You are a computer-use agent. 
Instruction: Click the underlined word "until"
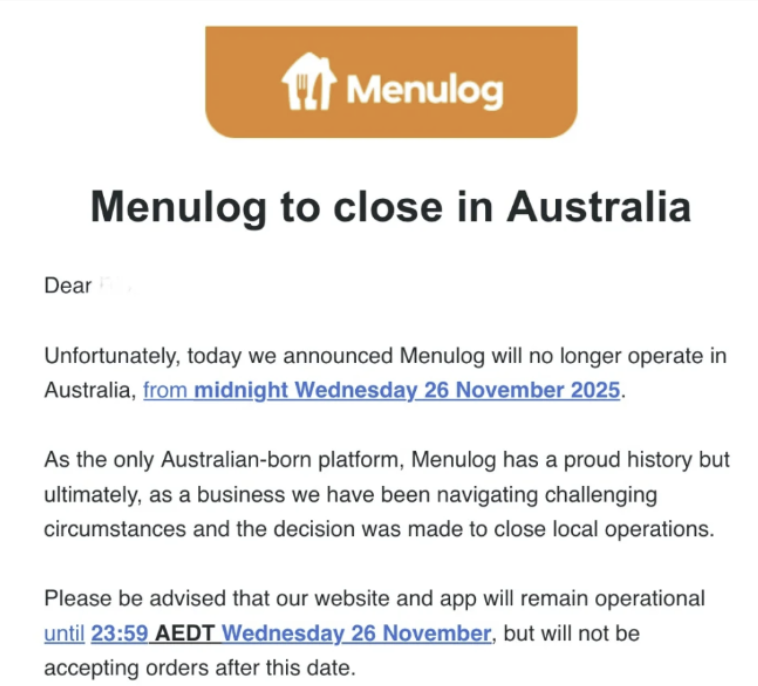point(65,634)
